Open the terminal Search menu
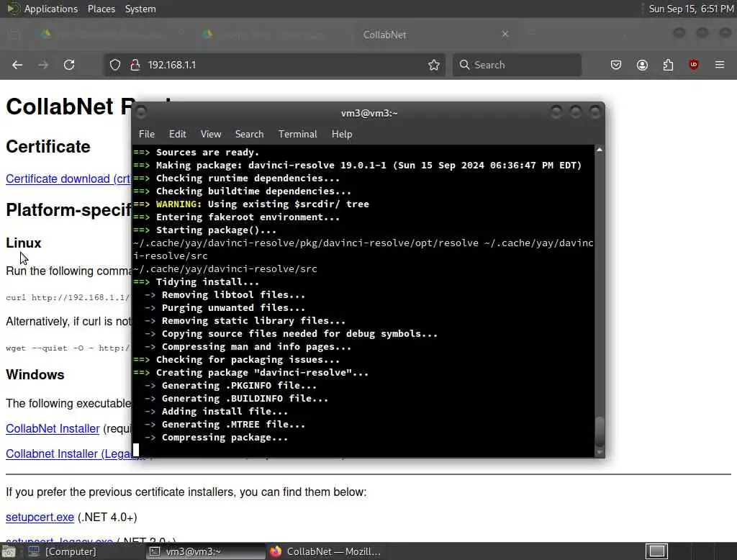 [249, 134]
